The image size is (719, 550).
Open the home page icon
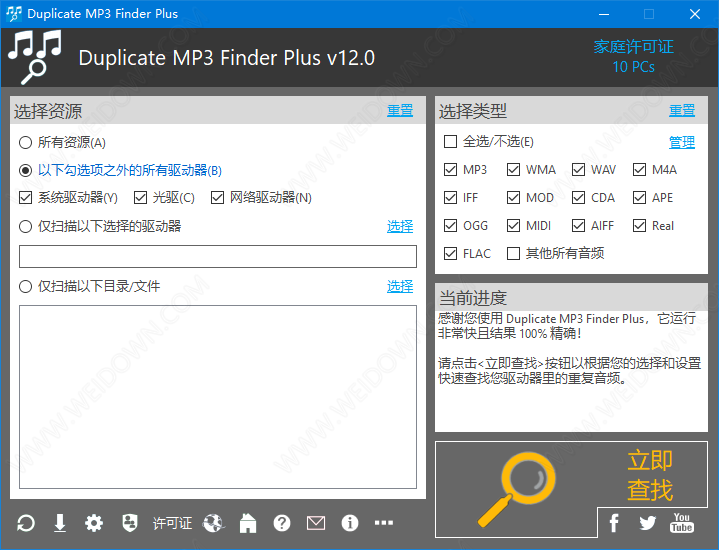pos(248,523)
